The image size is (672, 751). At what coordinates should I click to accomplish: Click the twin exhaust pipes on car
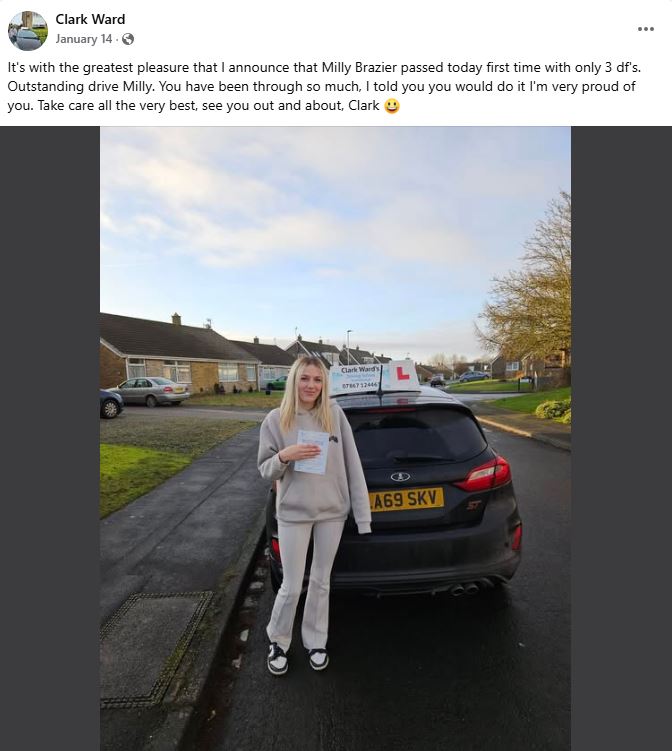(464, 588)
